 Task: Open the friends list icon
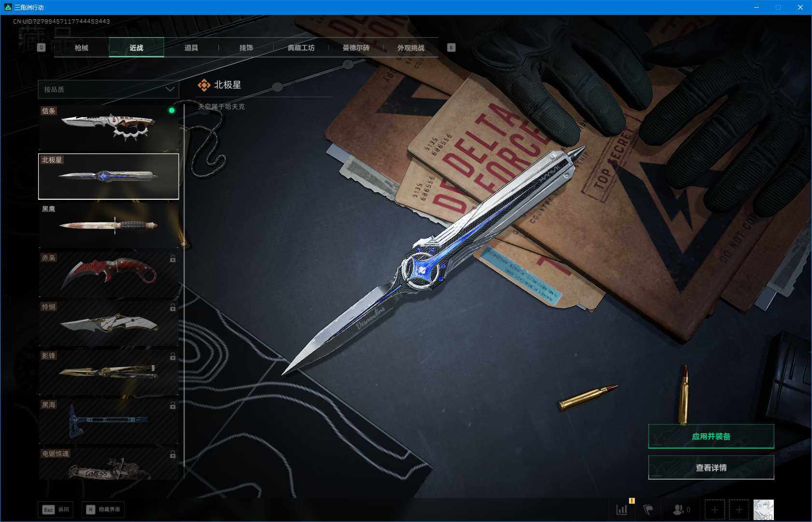[679, 509]
